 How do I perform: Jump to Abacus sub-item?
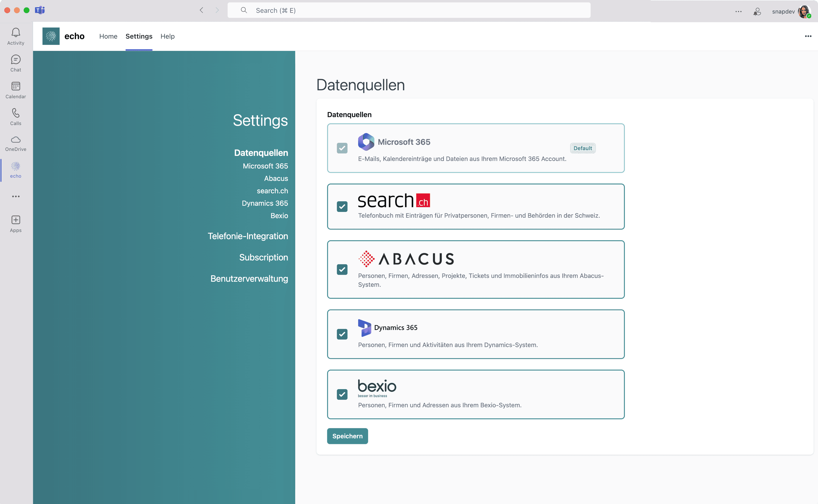click(276, 178)
